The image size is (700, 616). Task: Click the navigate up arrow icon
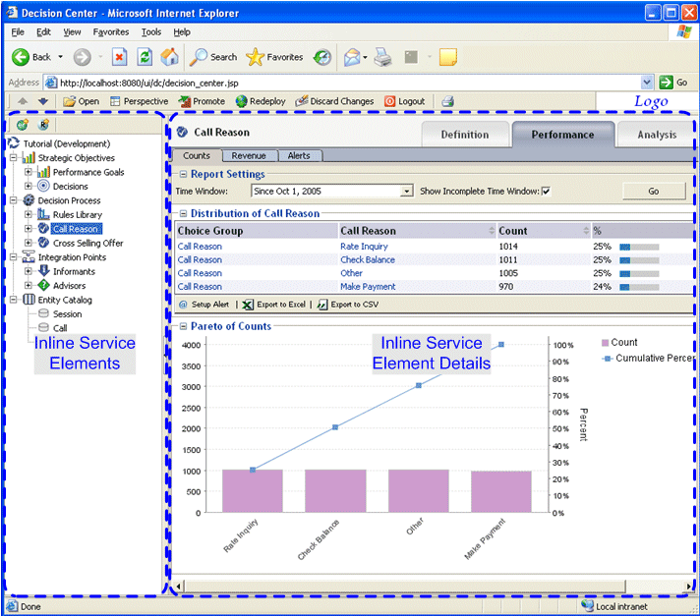(x=23, y=101)
